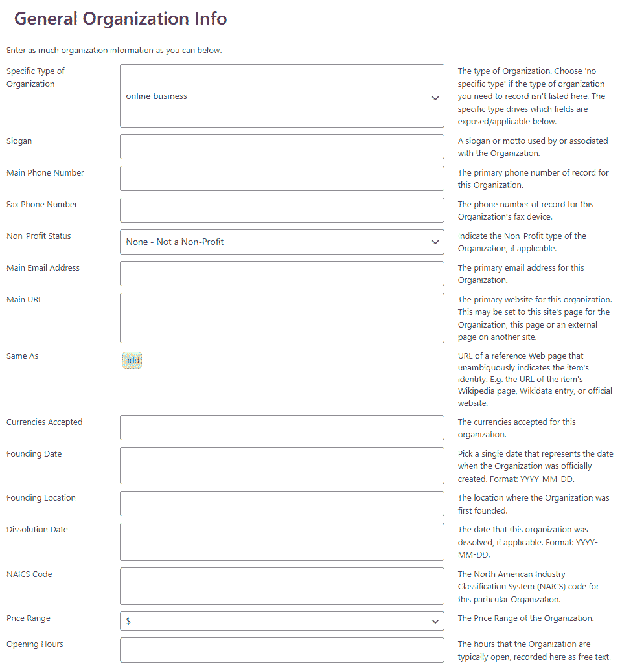The width and height of the screenshot is (644, 669).
Task: Click the Main Email Address field
Action: [282, 273]
